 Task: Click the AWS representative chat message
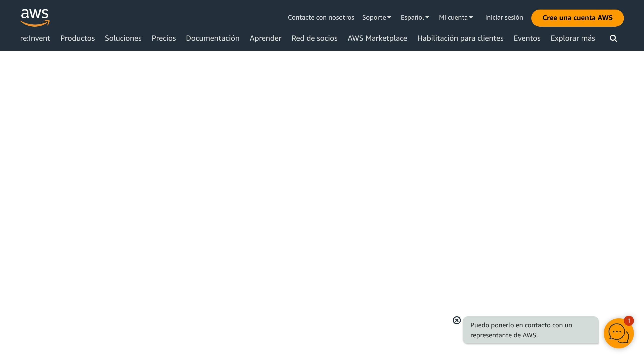click(x=531, y=330)
